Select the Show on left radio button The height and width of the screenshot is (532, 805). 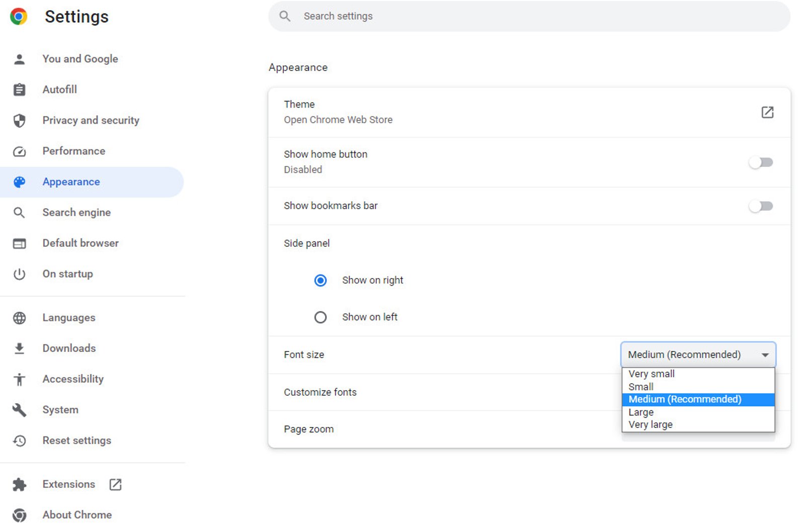tap(320, 317)
